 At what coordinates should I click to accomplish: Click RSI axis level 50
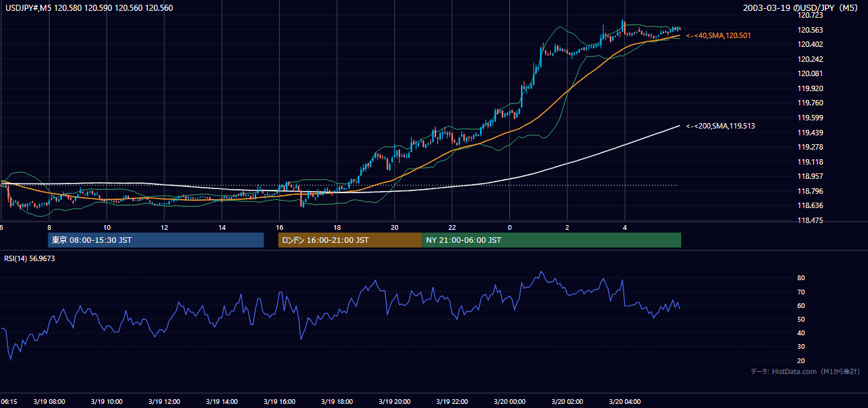point(801,319)
